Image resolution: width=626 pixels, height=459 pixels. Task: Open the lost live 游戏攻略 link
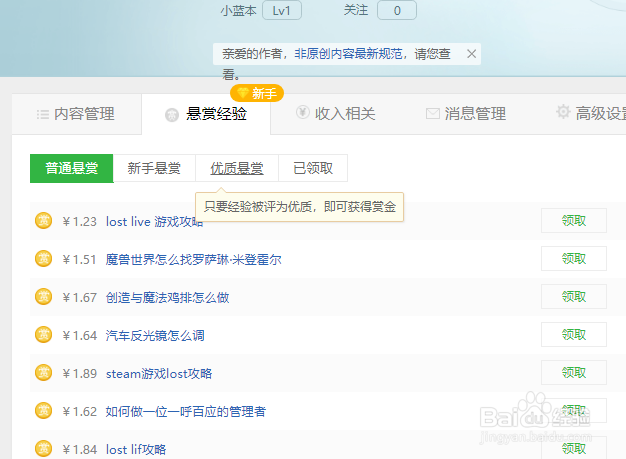click(155, 222)
